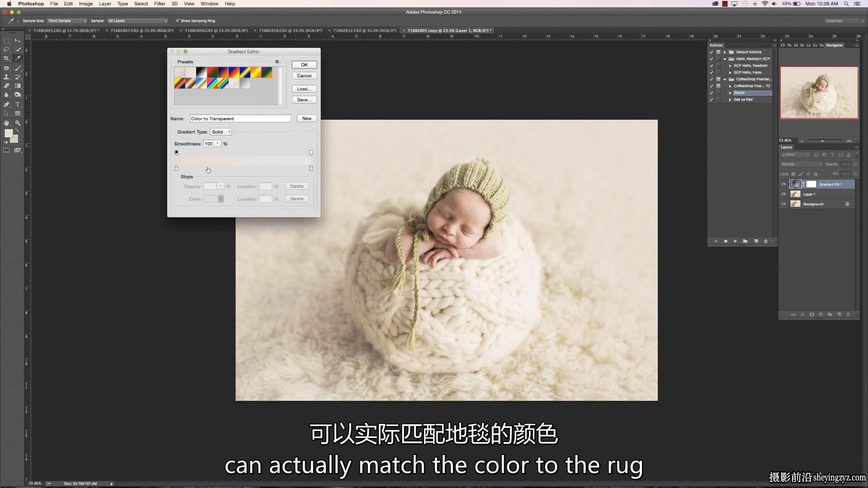
Task: Toggle Show Sampling Ring checkbox
Action: click(x=178, y=21)
